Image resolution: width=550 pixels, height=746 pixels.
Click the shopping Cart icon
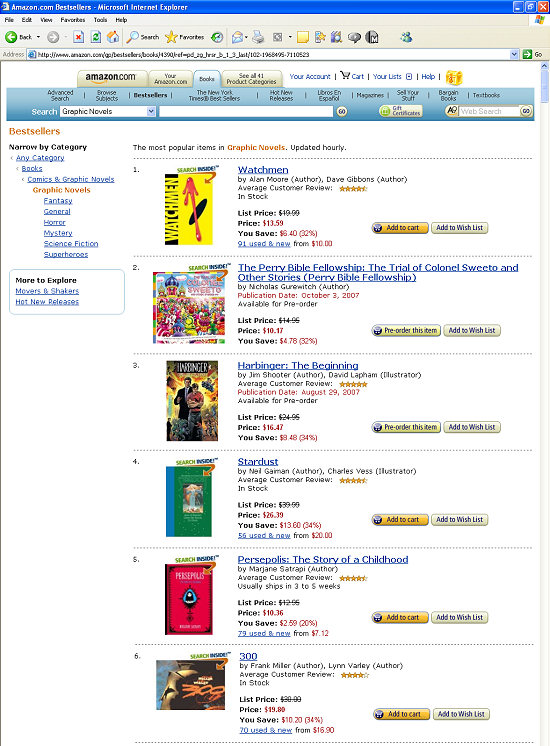pos(345,76)
